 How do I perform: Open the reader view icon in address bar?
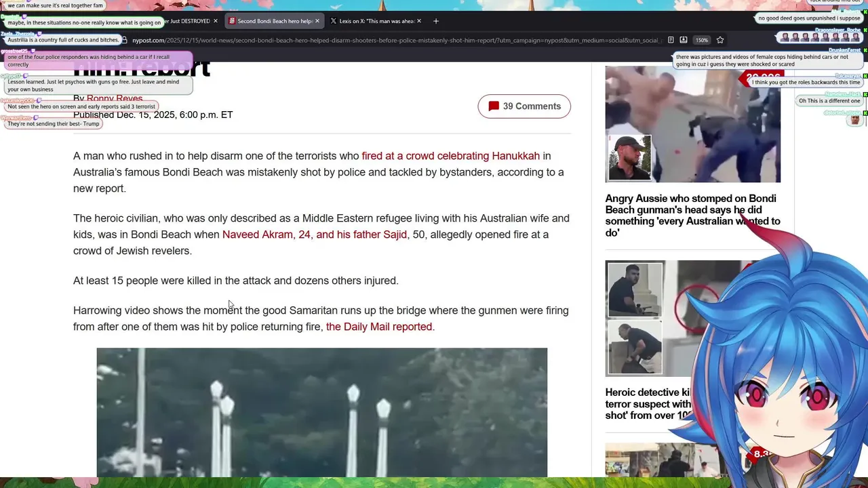point(671,40)
